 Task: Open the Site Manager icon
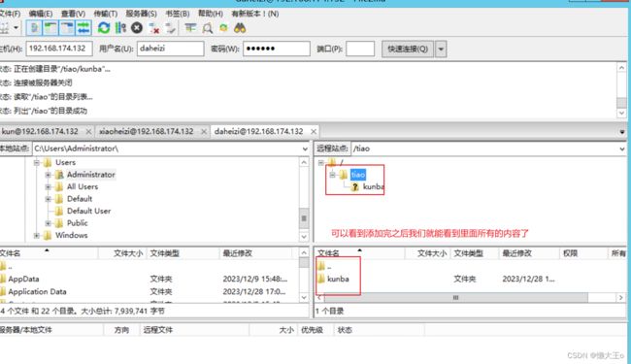[4, 28]
